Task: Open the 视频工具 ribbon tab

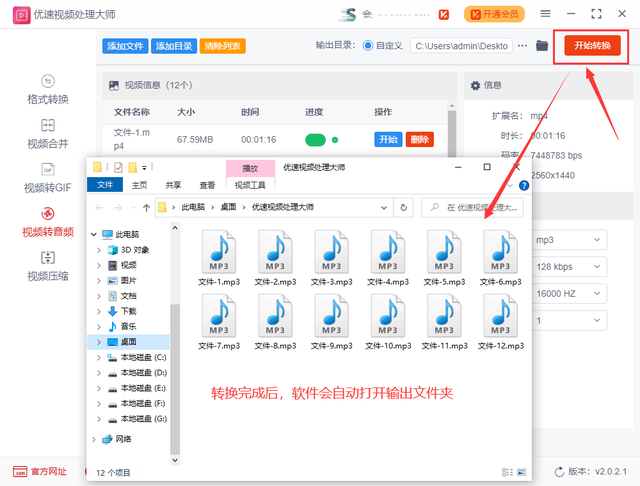Action: click(x=250, y=185)
